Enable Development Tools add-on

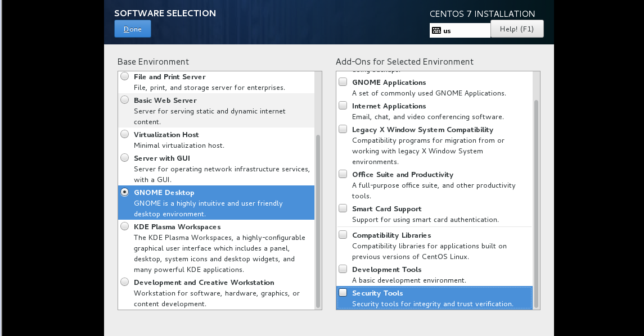tap(343, 269)
